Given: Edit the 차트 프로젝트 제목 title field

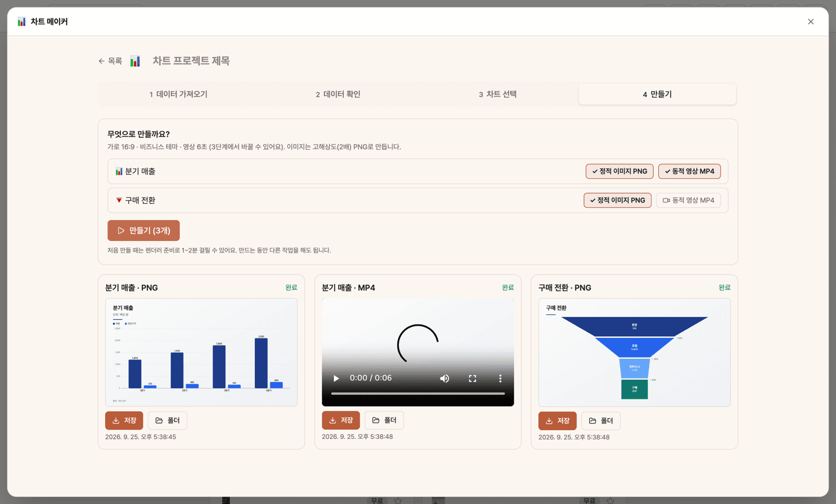Looking at the screenshot, I should pos(191,61).
